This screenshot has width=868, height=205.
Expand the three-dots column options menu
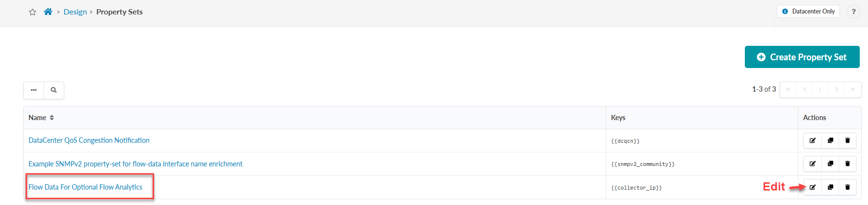[34, 90]
